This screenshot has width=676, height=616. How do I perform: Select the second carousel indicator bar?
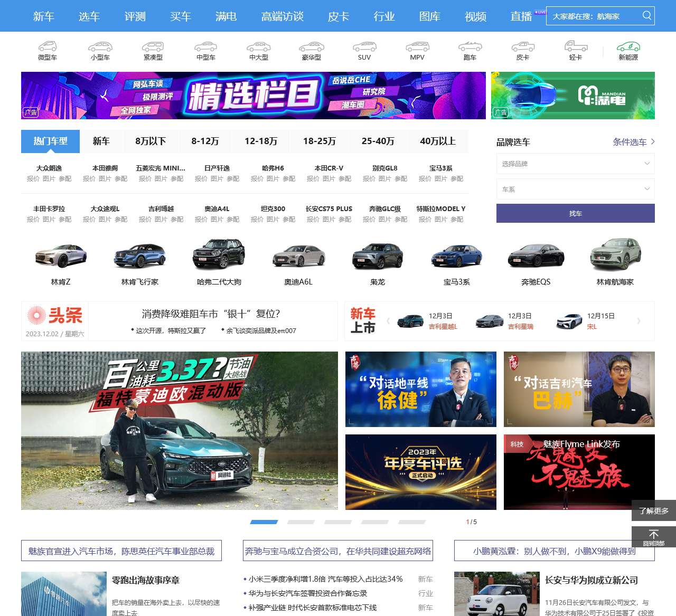301,522
